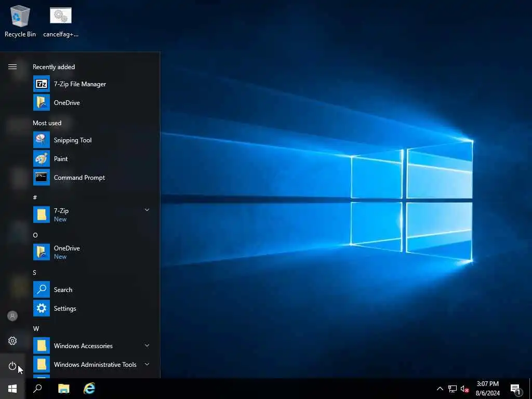Image resolution: width=532 pixels, height=399 pixels.
Task: Open taskbar search magnifier
Action: (37, 389)
